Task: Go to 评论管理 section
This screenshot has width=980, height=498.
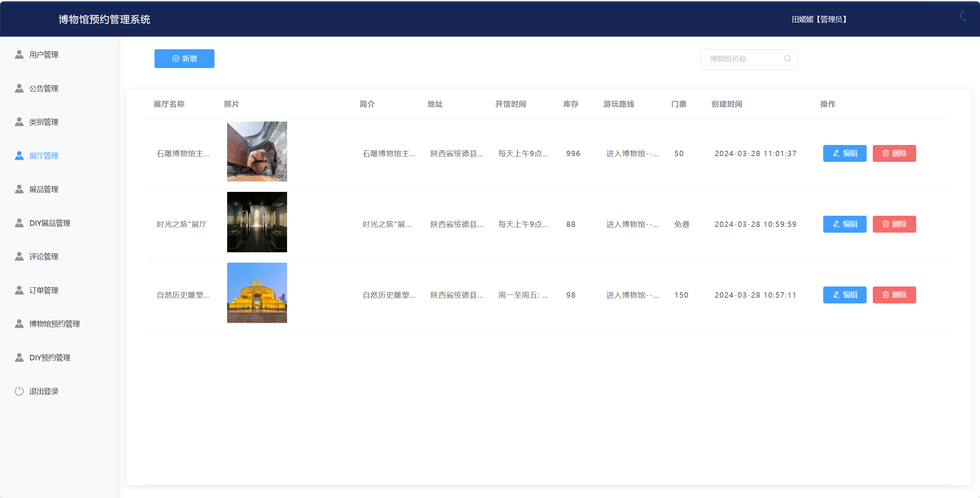Action: [x=44, y=256]
